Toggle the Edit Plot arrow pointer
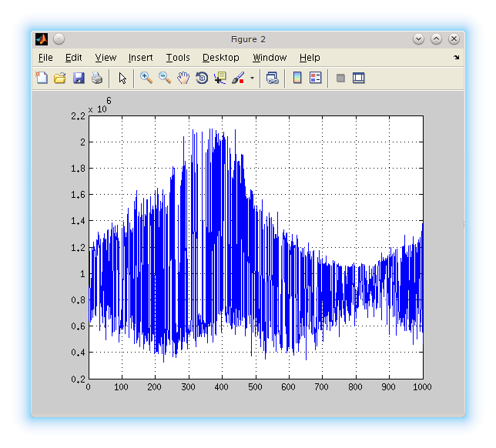This screenshot has width=496, height=448. pyautogui.click(x=122, y=78)
